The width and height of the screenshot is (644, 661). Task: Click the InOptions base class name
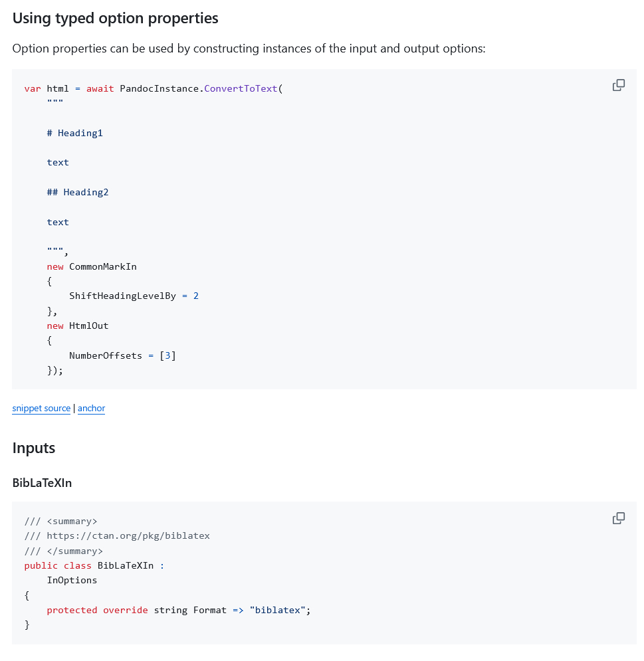(72, 580)
